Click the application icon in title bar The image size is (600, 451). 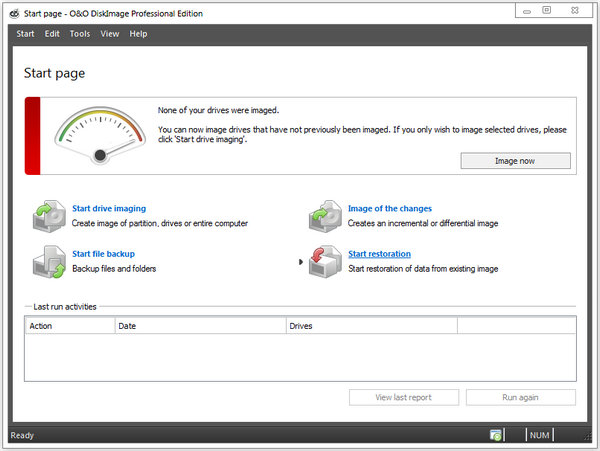[x=9, y=10]
